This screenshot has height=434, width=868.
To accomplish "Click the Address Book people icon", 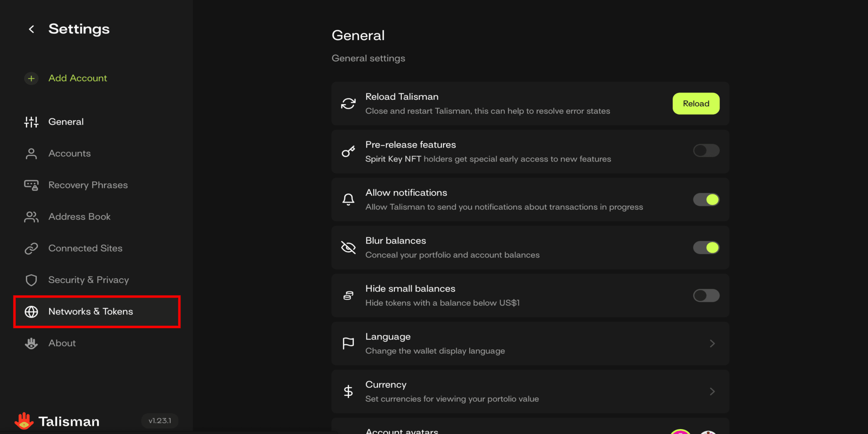I will pyautogui.click(x=31, y=217).
